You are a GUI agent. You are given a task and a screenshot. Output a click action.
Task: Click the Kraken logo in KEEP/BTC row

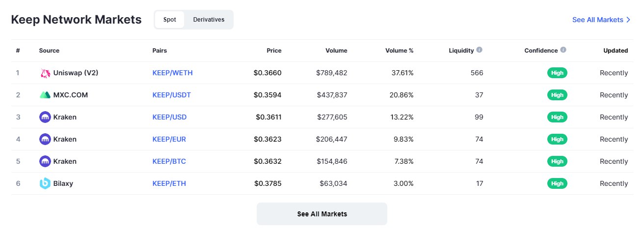(x=45, y=161)
